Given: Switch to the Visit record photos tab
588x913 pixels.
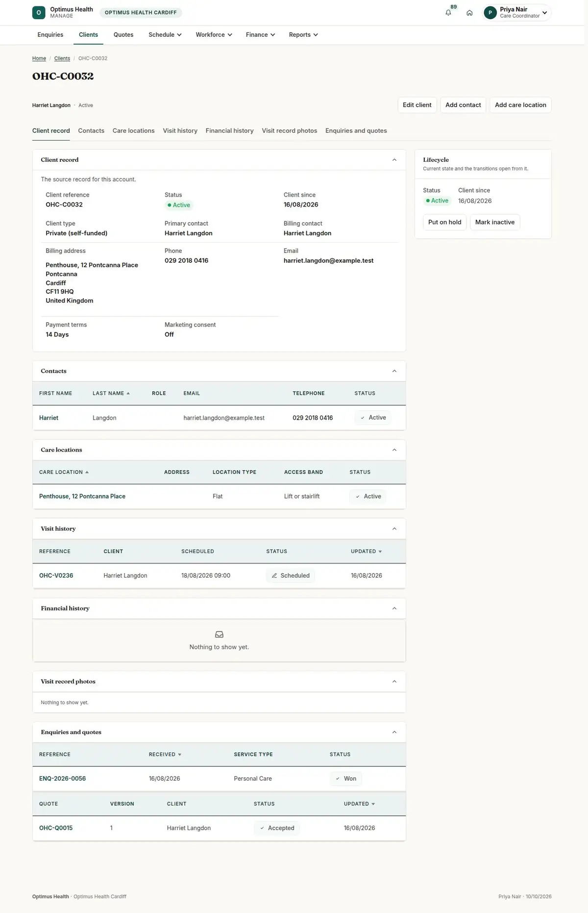Looking at the screenshot, I should pos(289,131).
